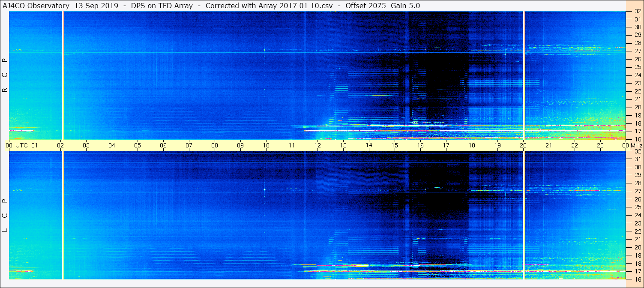Screen dimensions: 644x288
Task: Click the 'MHz' label on time axis
Action: [636, 145]
